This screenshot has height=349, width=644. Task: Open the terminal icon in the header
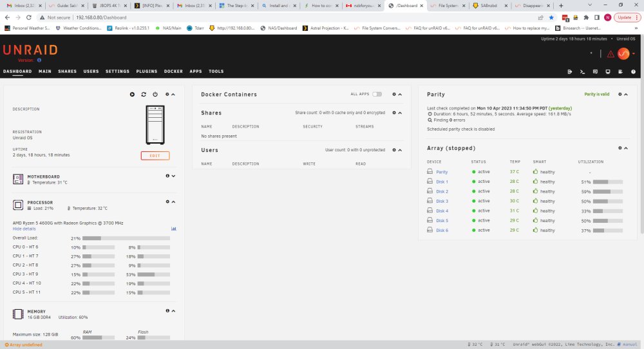coord(582,71)
